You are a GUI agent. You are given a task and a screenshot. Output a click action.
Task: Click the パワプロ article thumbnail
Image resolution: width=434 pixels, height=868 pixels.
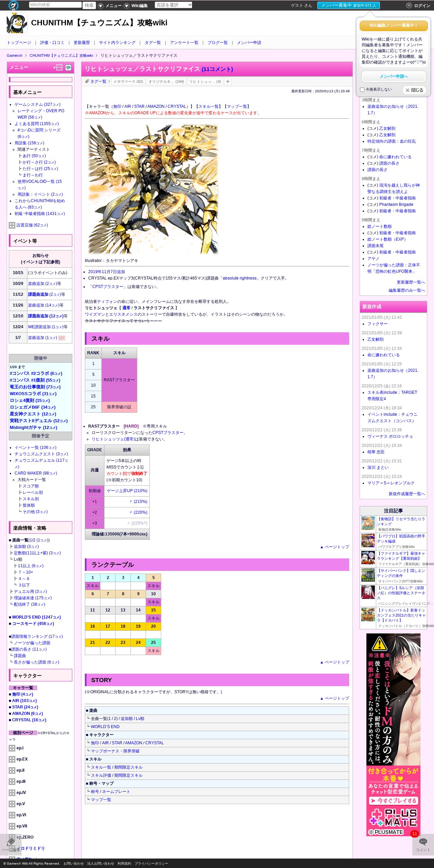point(368,540)
